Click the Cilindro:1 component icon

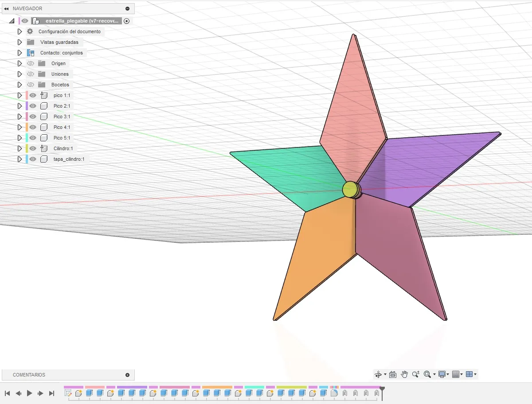coord(43,148)
